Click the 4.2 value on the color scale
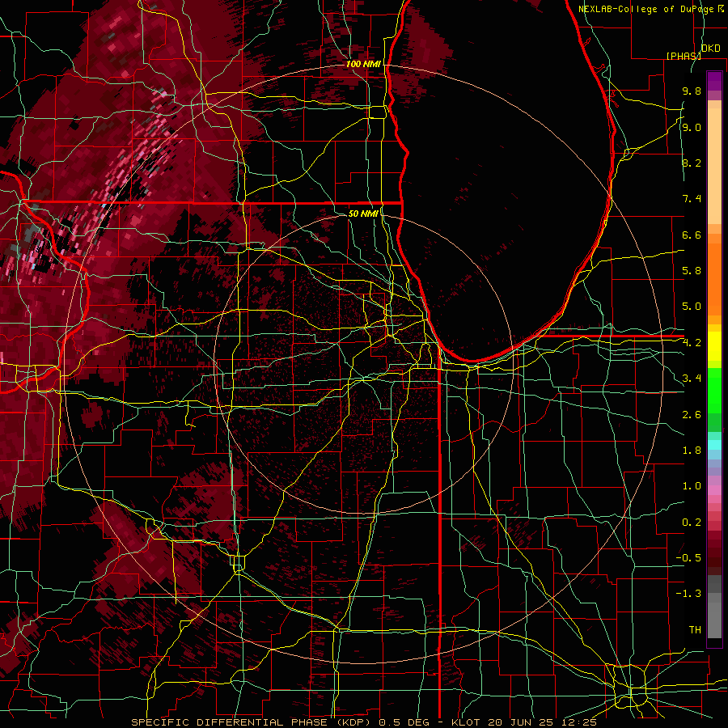728x728 pixels. coord(692,343)
